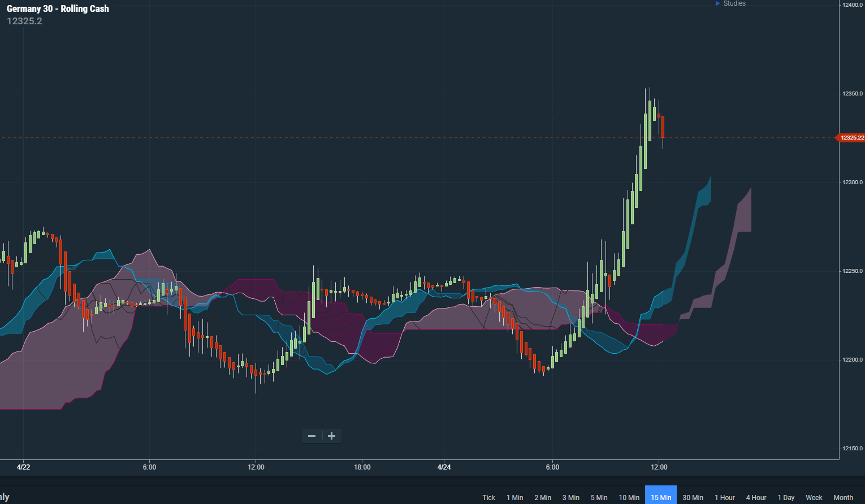The width and height of the screenshot is (865, 504).
Task: Activate the Week timeframe
Action: [x=814, y=497]
